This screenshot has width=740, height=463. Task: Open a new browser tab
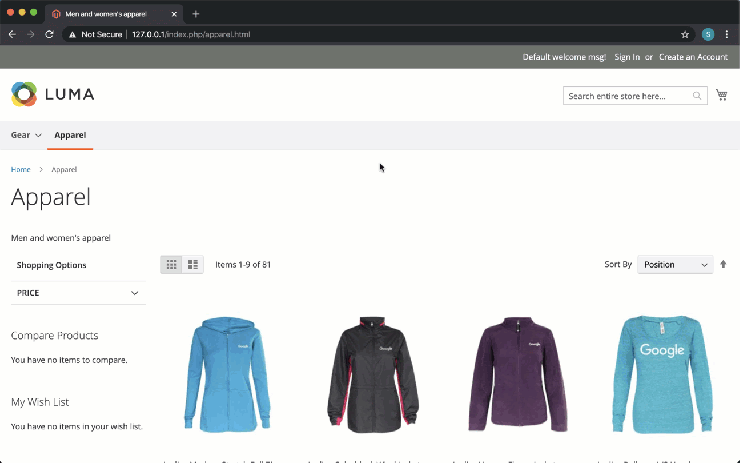[196, 14]
